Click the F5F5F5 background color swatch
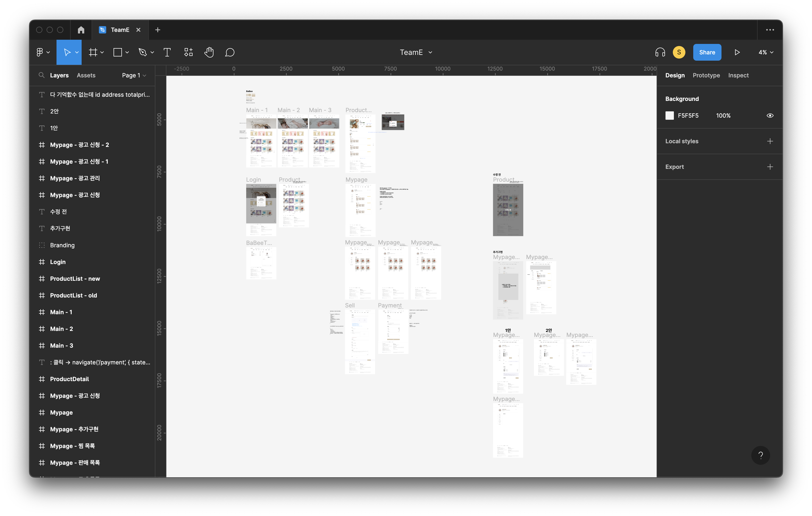This screenshot has width=812, height=516. pyautogui.click(x=669, y=116)
